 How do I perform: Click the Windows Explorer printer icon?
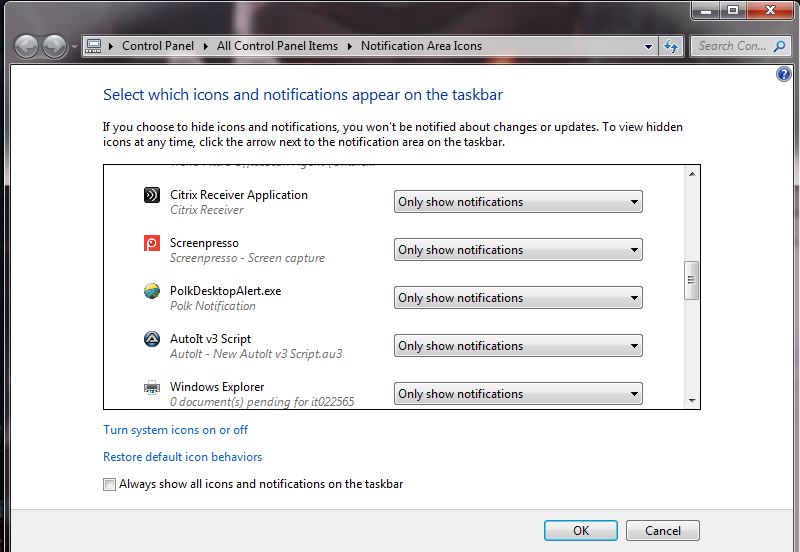tap(152, 388)
